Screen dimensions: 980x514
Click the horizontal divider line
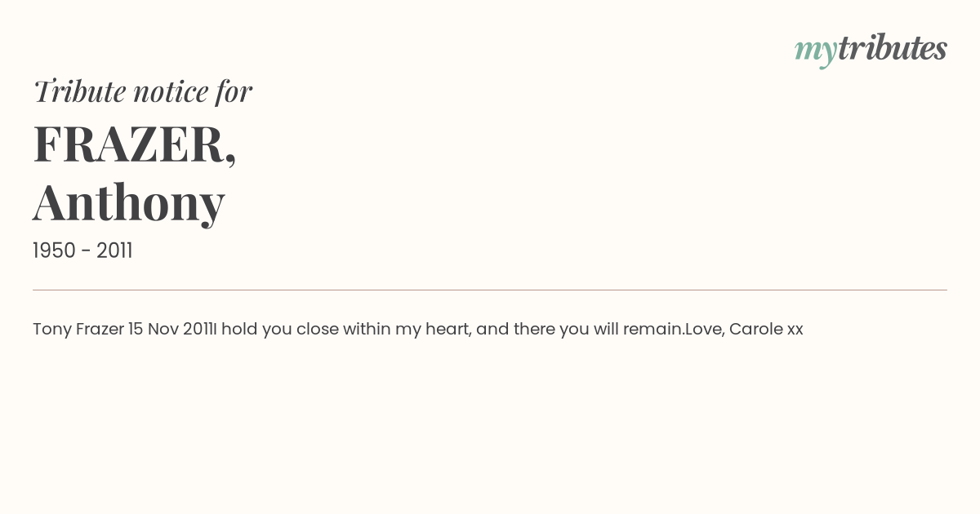tap(490, 290)
